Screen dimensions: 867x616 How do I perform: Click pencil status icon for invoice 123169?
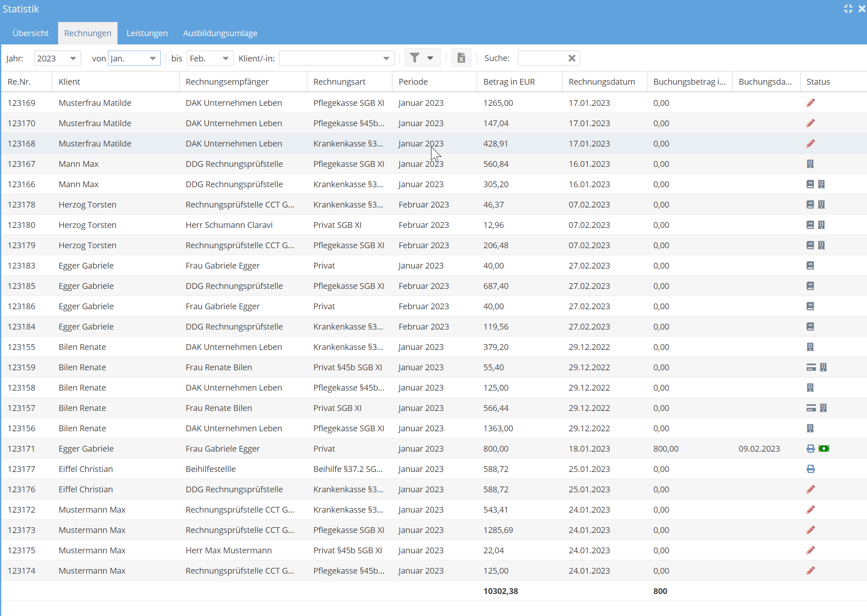coord(811,103)
